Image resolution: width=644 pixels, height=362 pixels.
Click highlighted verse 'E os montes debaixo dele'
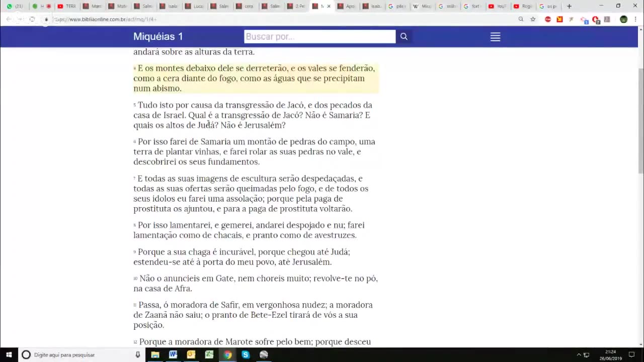click(x=256, y=78)
